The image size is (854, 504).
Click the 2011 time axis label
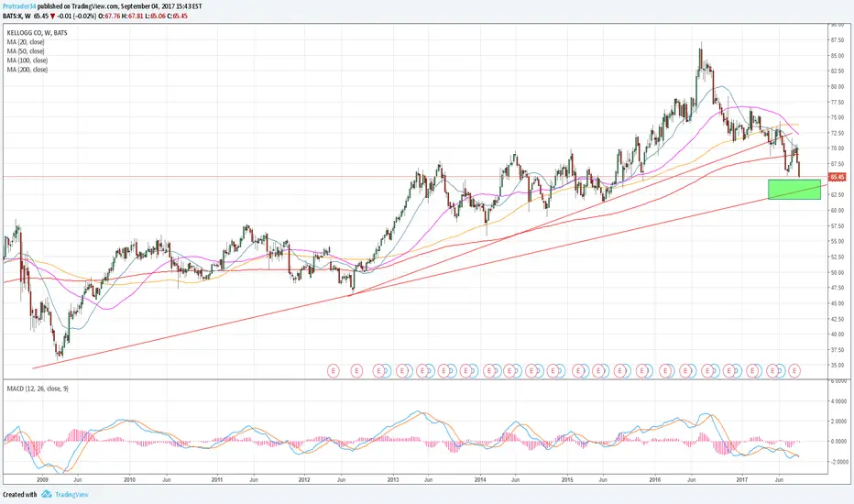tap(217, 480)
